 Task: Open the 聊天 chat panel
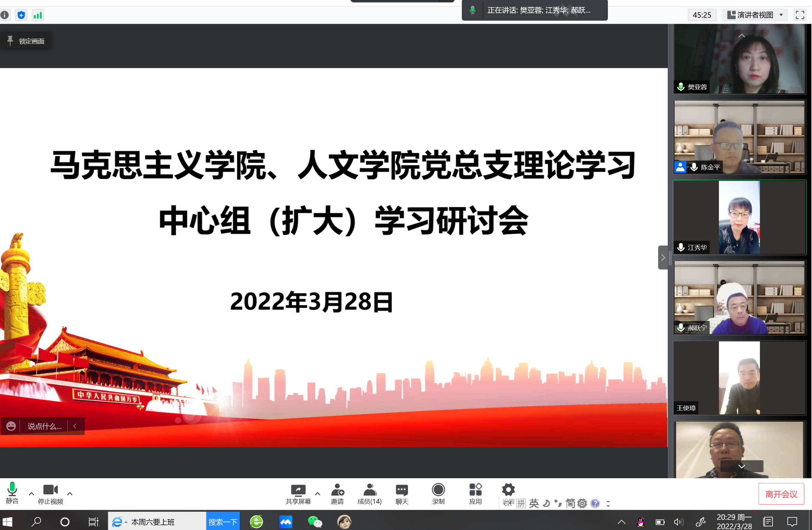tap(402, 493)
